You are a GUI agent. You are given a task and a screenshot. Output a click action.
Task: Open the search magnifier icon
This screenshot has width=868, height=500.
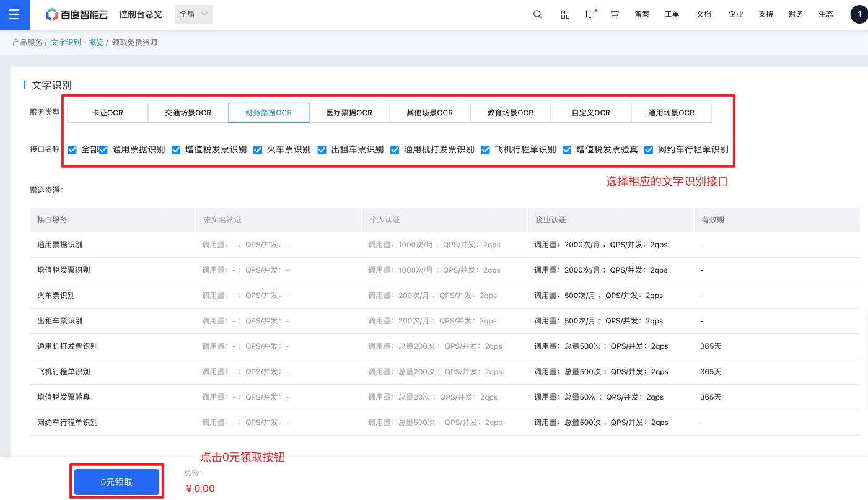click(538, 14)
